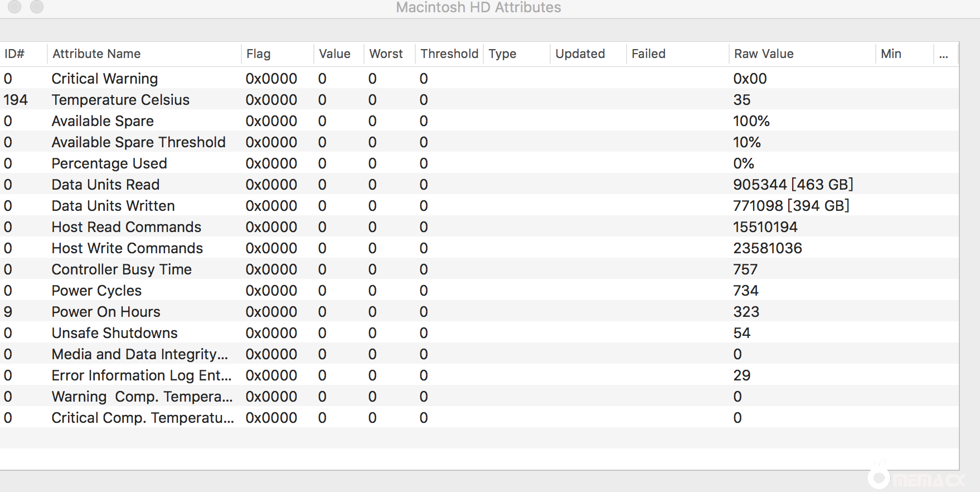
Task: Click the Worst column header
Action: [386, 54]
